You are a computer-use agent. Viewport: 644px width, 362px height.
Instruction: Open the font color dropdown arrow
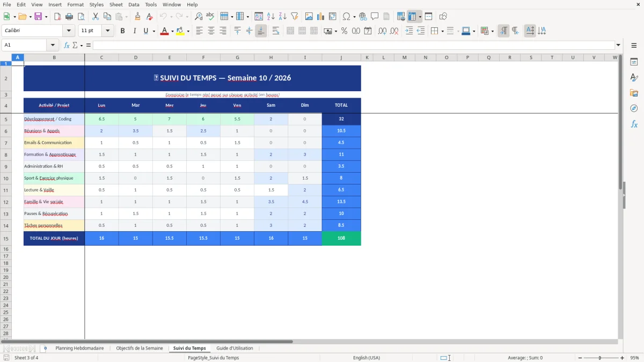(x=172, y=31)
